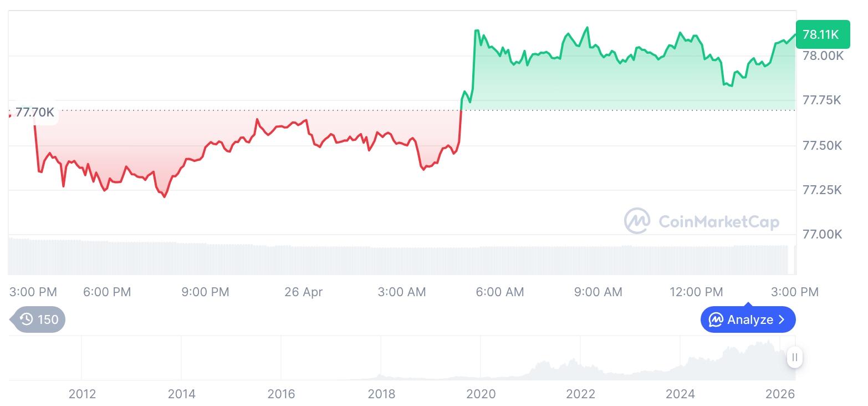Click the 78.00K price axis label

[x=823, y=56]
